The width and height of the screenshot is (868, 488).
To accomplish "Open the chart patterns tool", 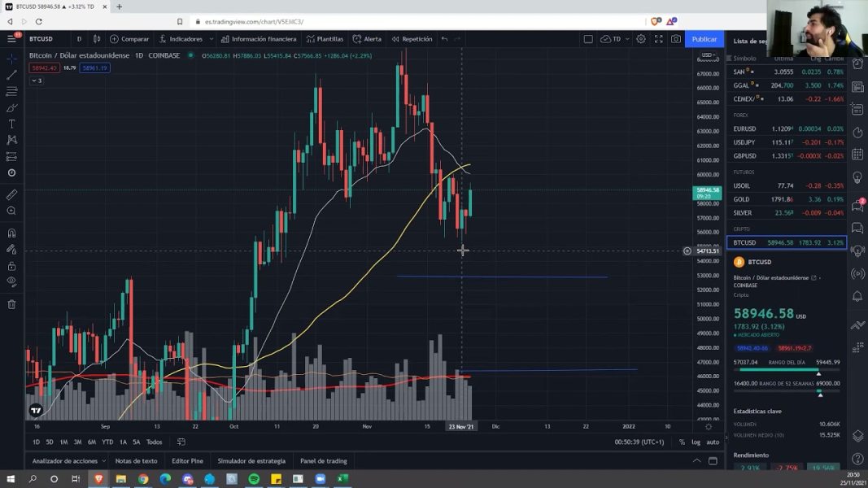I will [x=11, y=140].
